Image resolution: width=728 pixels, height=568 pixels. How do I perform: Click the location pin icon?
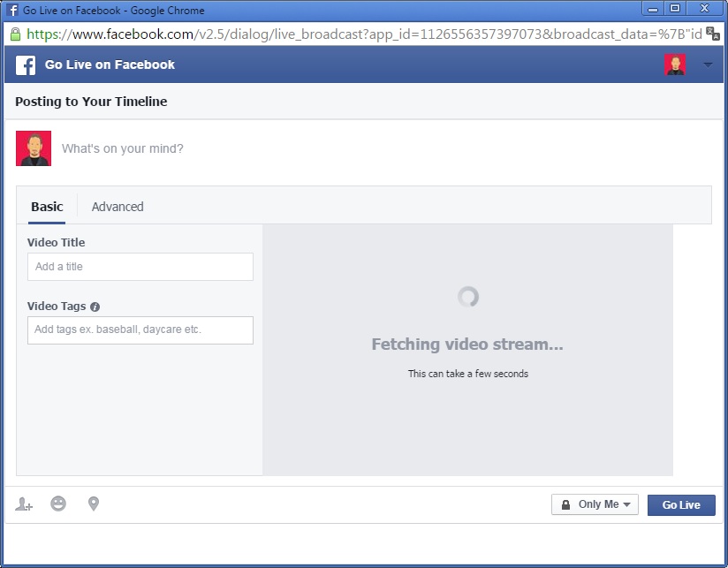93,504
